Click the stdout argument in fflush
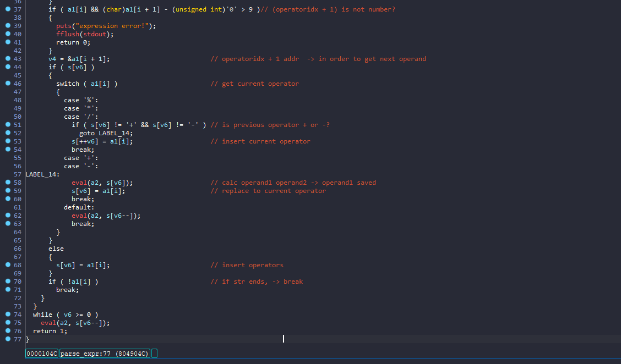 (95, 34)
